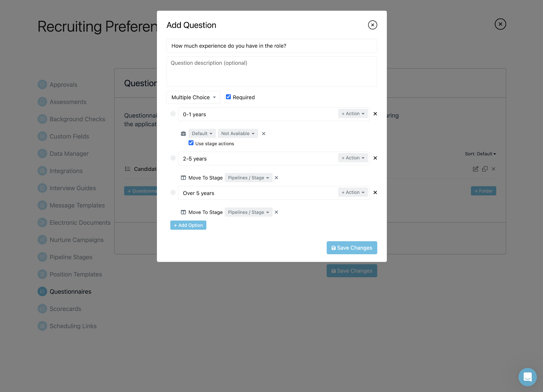
Task: Open the Multiple Choice type dropdown
Action: (x=193, y=97)
